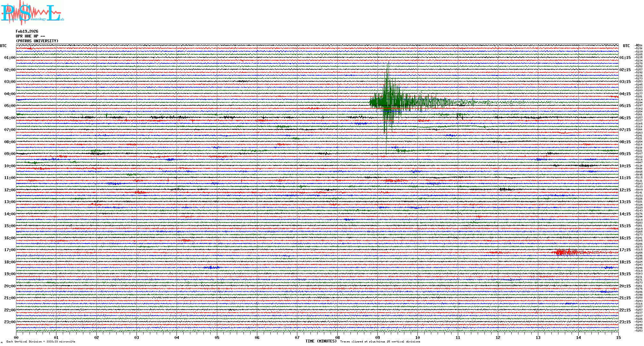Click the 04:15 label on right side
644x346 pixels.
(x=625, y=94)
